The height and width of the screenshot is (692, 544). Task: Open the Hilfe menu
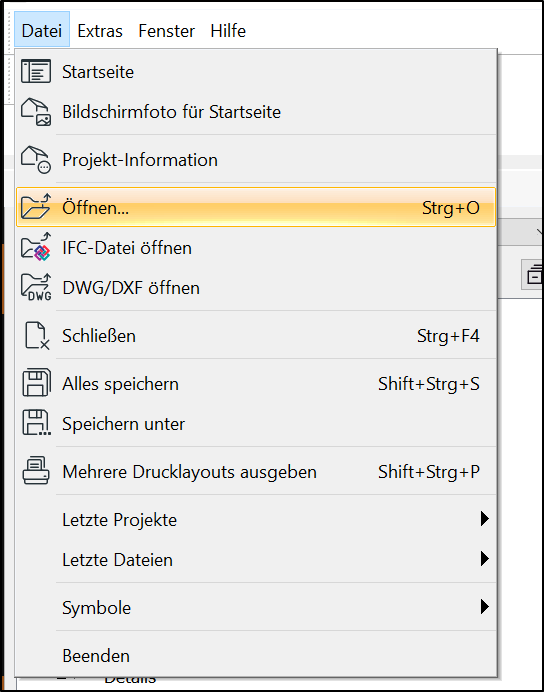(228, 31)
